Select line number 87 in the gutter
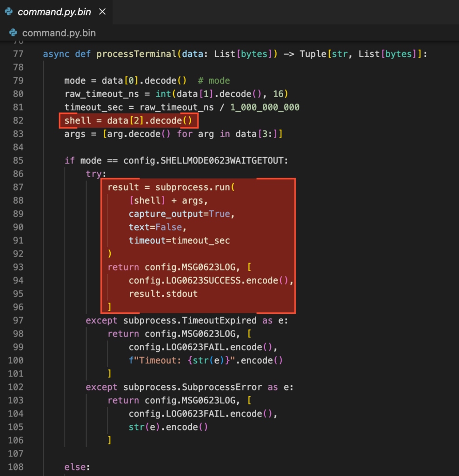This screenshot has height=476, width=459. pos(18,187)
